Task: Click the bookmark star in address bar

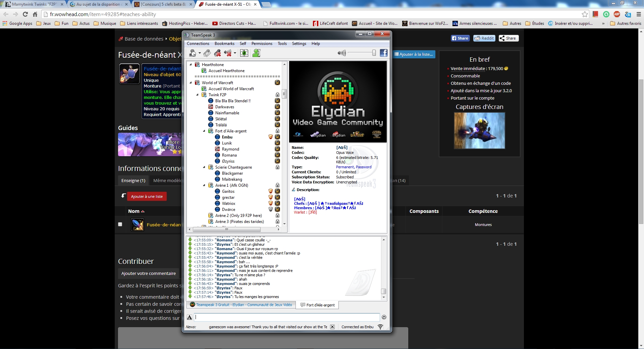Action: (585, 14)
